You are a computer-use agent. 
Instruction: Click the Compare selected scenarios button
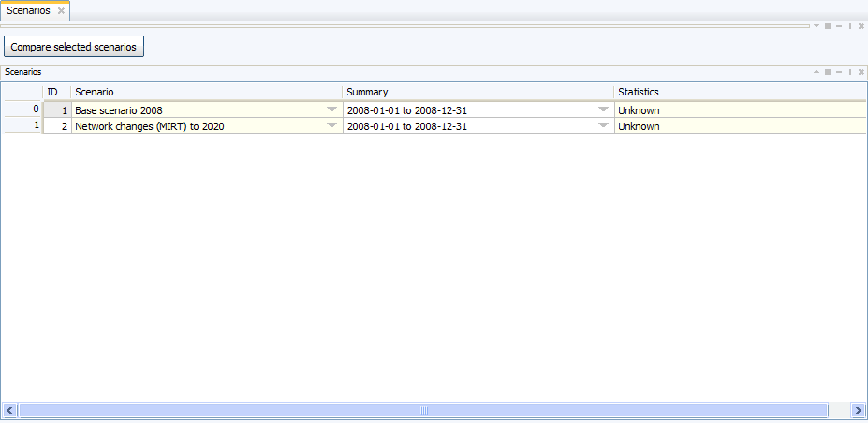point(74,47)
